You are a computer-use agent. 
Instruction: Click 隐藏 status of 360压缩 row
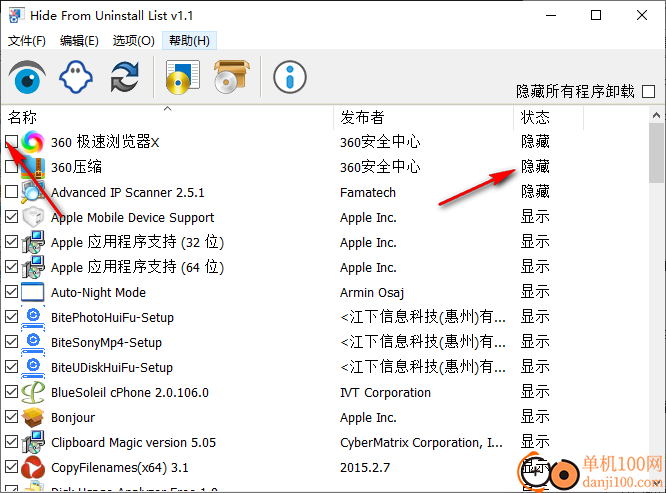tap(535, 166)
